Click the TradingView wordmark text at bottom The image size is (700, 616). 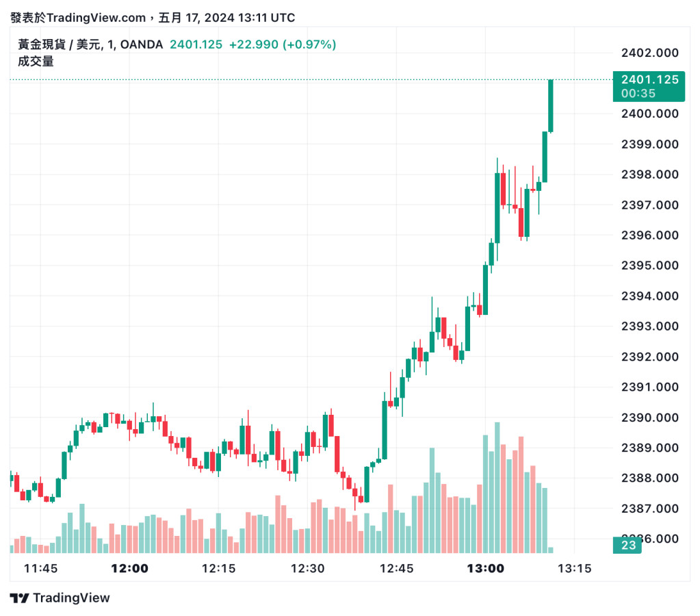tap(71, 598)
